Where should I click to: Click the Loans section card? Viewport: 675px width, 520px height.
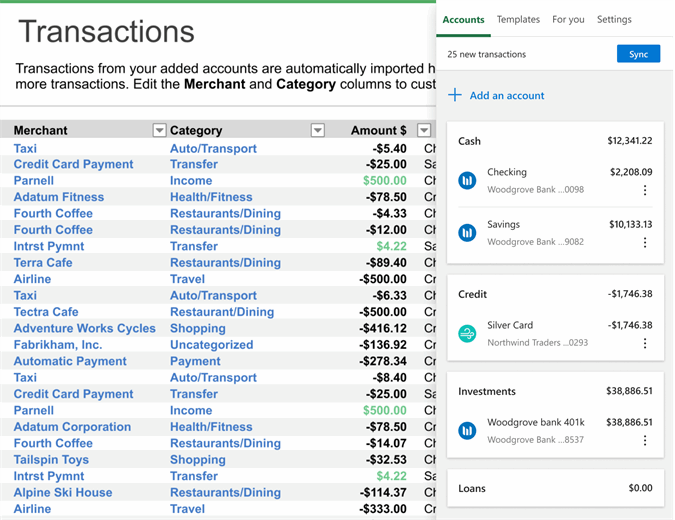click(555, 488)
